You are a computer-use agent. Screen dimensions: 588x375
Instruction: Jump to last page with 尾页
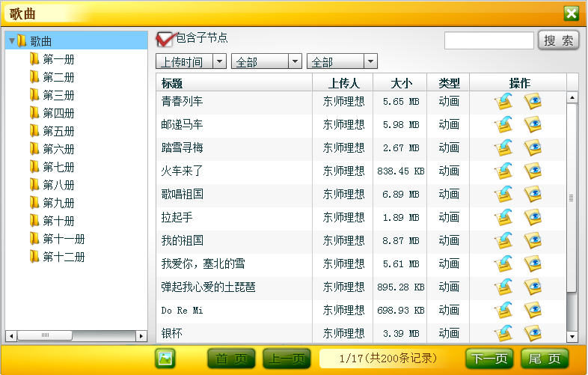[545, 359]
